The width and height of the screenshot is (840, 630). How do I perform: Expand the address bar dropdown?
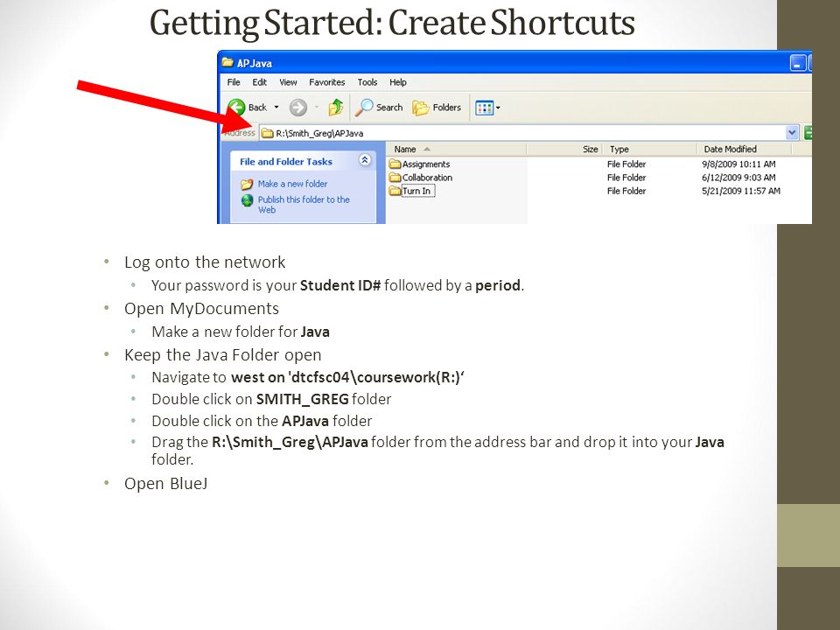[792, 133]
